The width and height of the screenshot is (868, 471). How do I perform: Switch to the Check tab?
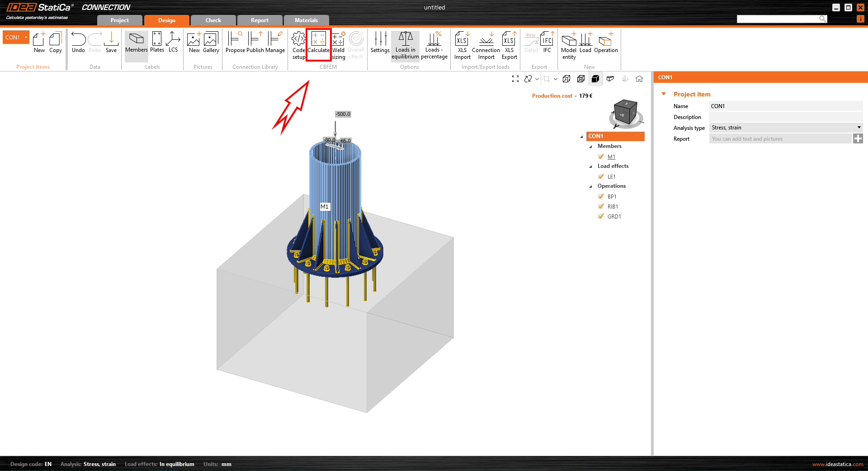point(213,20)
